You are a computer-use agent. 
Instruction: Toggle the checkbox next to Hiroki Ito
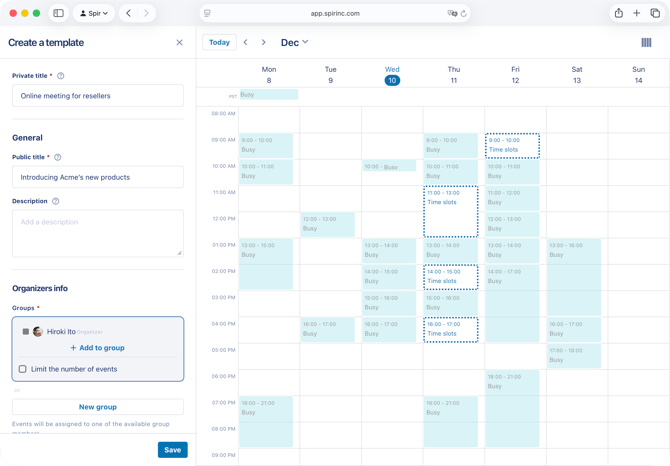pyautogui.click(x=25, y=331)
